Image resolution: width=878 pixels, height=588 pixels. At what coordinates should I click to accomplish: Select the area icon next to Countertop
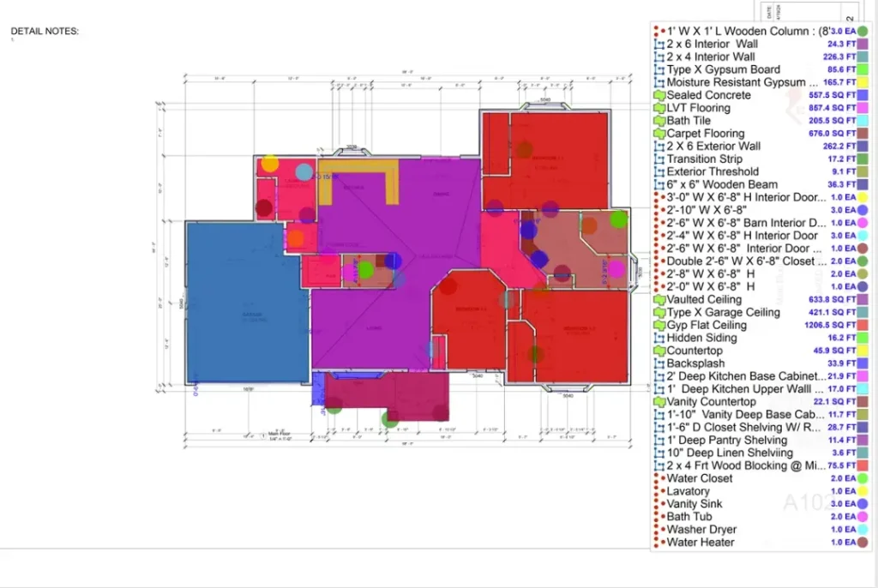point(659,351)
